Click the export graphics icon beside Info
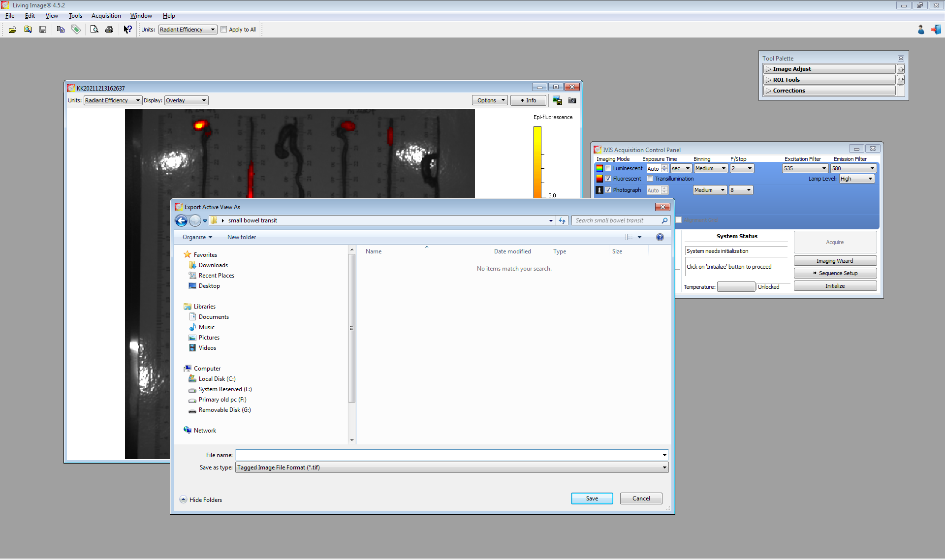 557,100
